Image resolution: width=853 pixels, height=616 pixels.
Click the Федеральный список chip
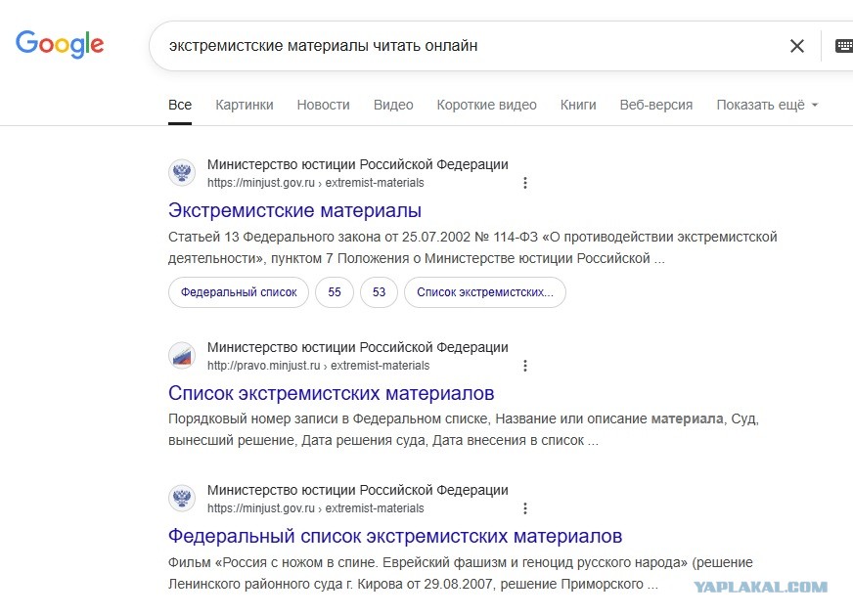[239, 292]
